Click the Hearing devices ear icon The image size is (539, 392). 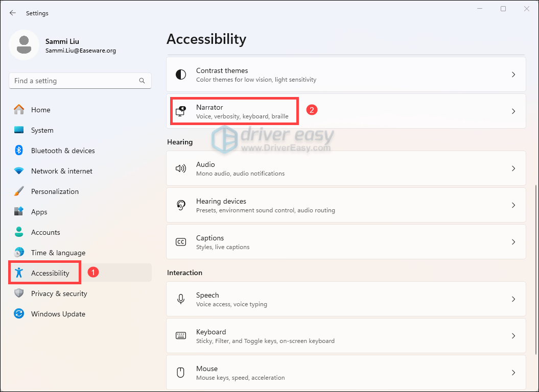181,205
